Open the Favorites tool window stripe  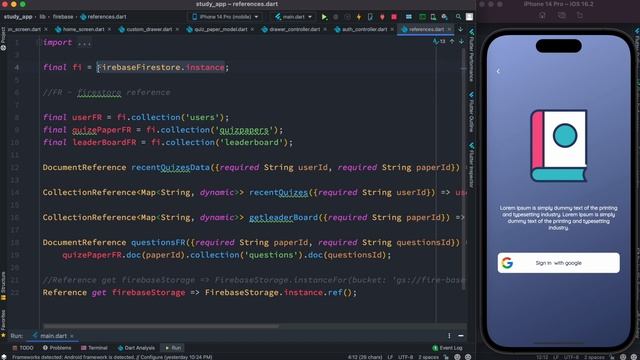[3, 323]
